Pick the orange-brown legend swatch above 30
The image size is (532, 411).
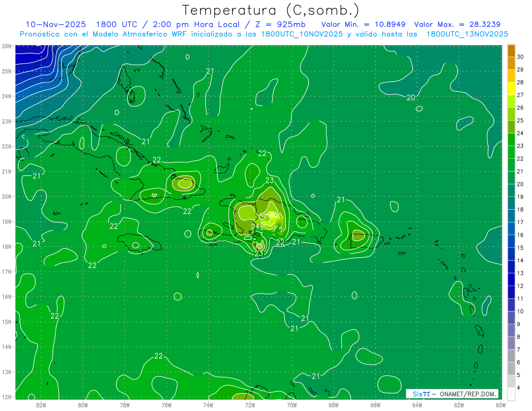coord(511,51)
